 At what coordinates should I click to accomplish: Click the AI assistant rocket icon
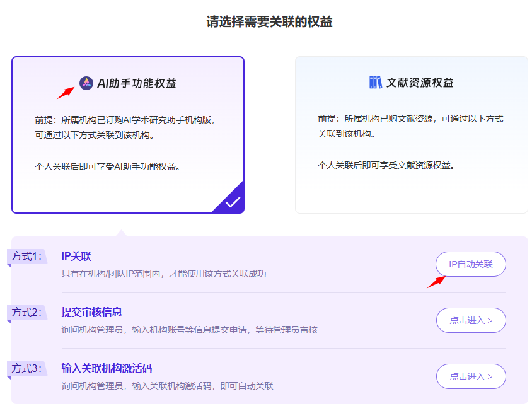coord(86,83)
